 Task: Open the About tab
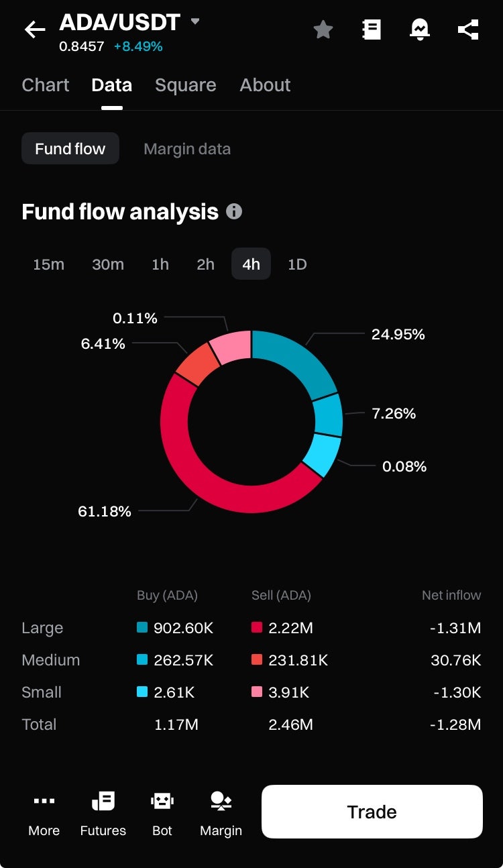point(265,85)
